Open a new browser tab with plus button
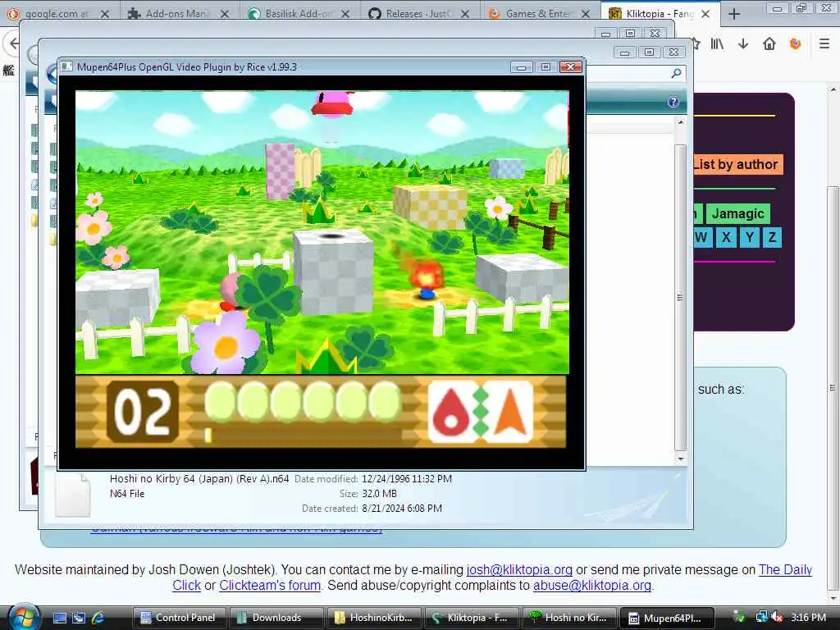 click(734, 14)
